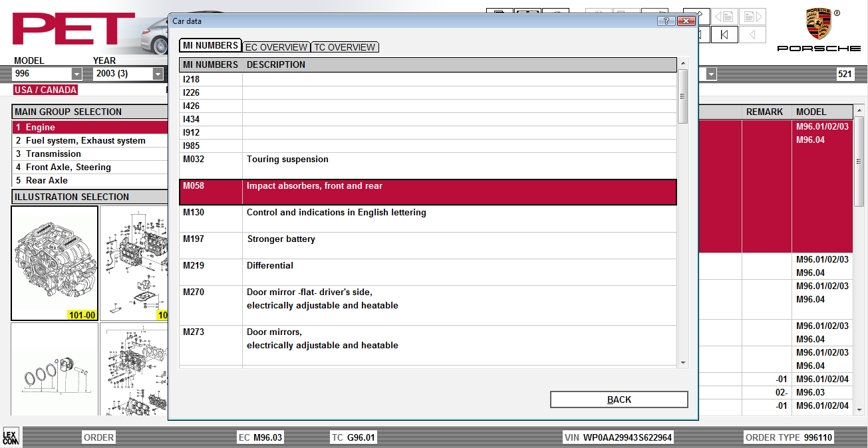Open the engine illustration thumbnail 101-00
The image size is (868, 448).
[55, 263]
